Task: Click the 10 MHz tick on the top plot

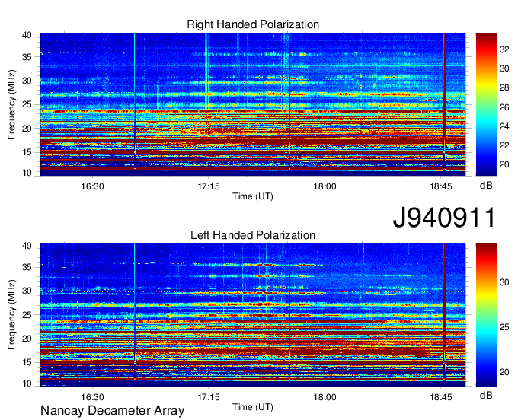Action: point(27,173)
